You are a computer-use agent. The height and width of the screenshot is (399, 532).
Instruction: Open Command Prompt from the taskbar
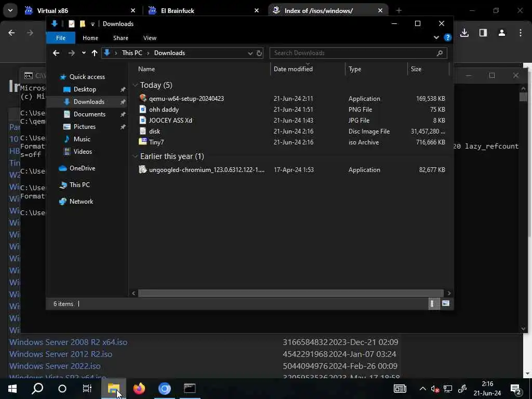(190, 389)
